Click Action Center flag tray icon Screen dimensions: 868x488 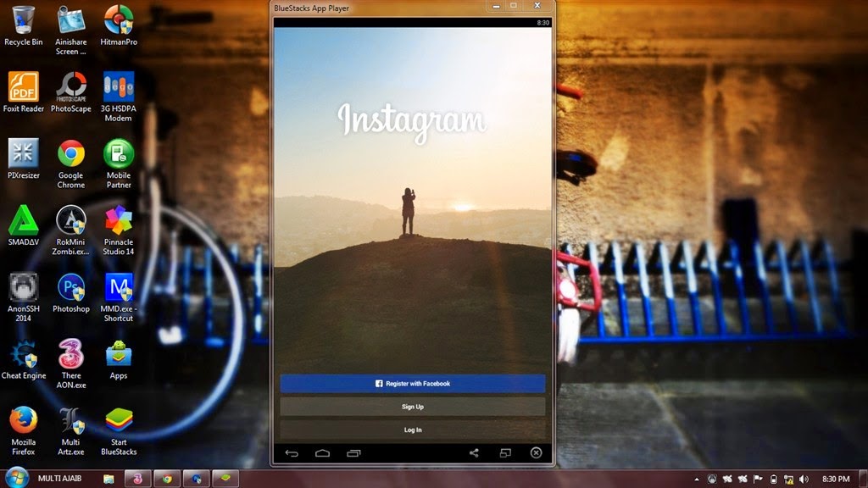pyautogui.click(x=758, y=480)
